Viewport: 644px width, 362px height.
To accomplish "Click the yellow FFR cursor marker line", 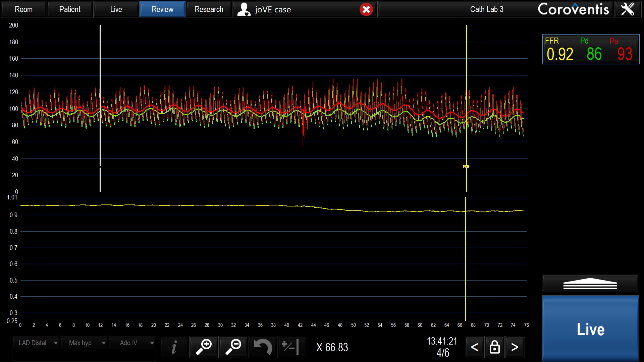I will [x=466, y=167].
